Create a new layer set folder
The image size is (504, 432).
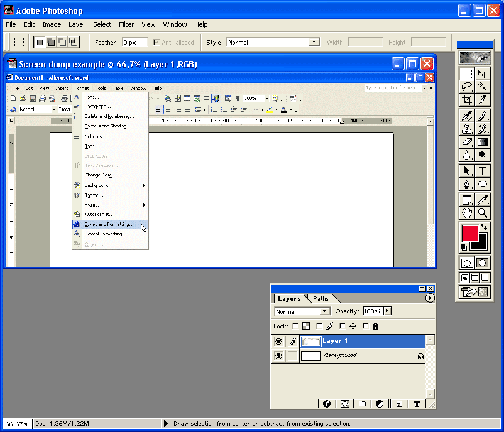[x=362, y=404]
